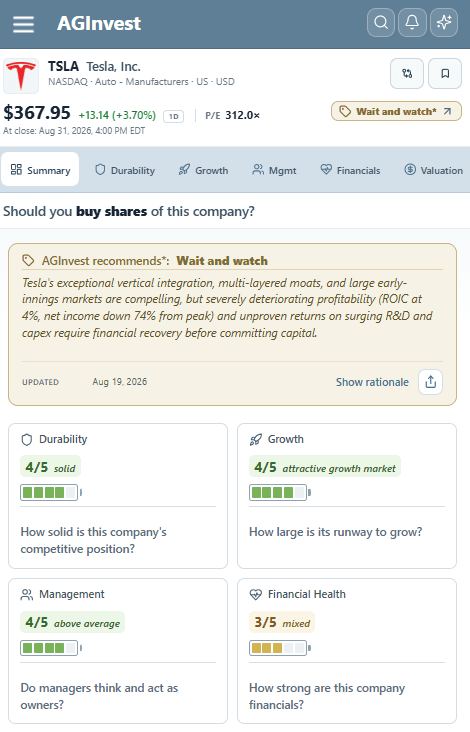Screen dimensions: 470x732
Task: Open the Durability 4/5 solid card
Action: (118, 496)
